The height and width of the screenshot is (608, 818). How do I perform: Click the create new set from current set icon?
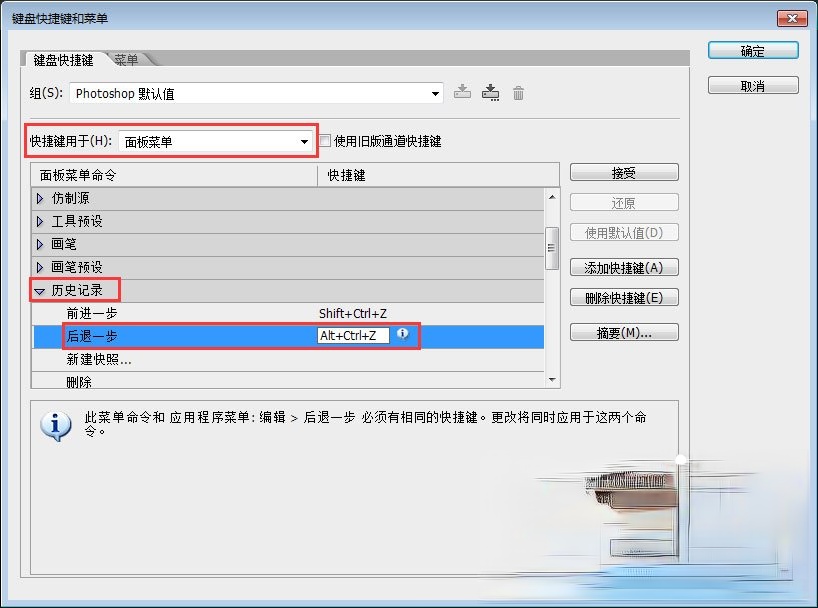click(x=491, y=92)
